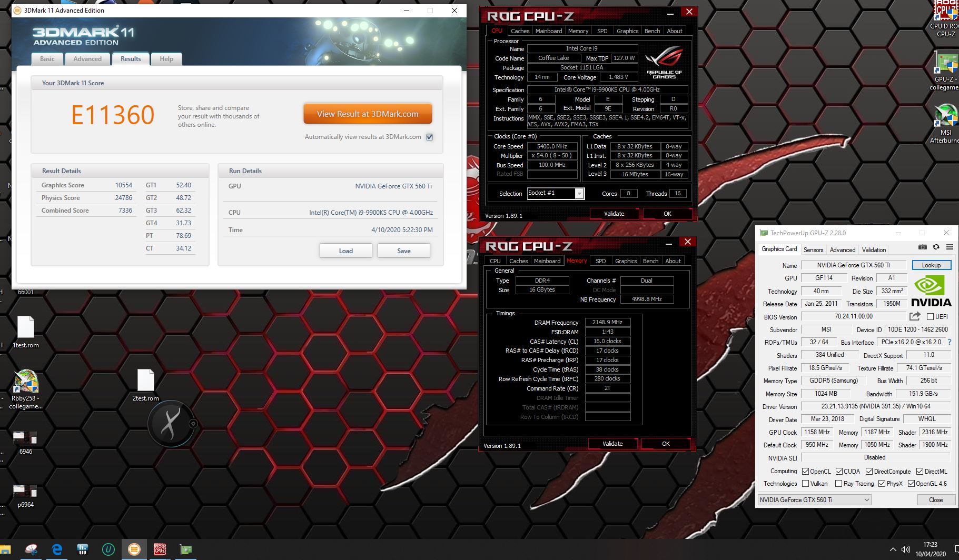Click the BIOS export share icon in GPU-Z
Viewport: 959px width, 560px height.
(x=915, y=316)
